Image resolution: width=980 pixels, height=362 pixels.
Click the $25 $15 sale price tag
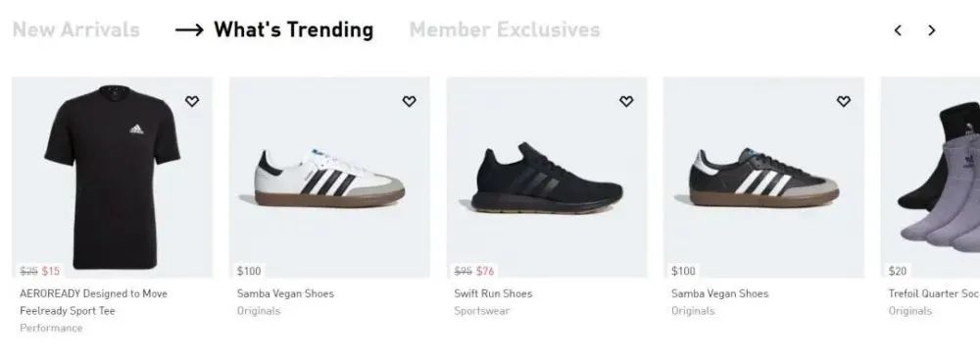40,271
